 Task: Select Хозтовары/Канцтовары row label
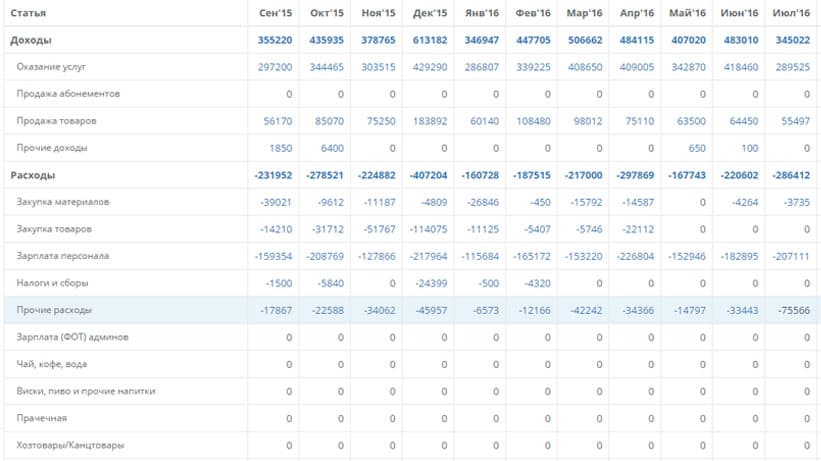(70, 445)
